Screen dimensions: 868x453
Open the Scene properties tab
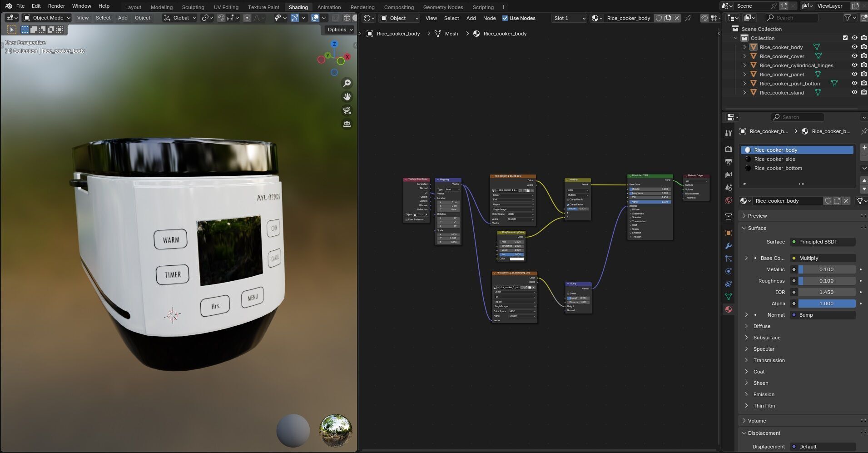click(x=729, y=188)
